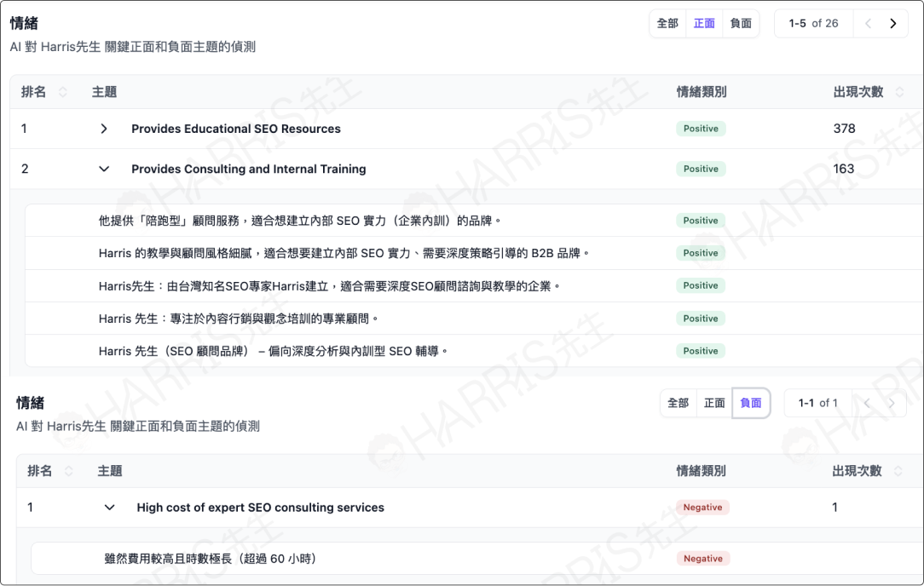The height and width of the screenshot is (586, 924).
Task: Click Negative badge beside 雖然費用較高 quote
Action: [702, 559]
